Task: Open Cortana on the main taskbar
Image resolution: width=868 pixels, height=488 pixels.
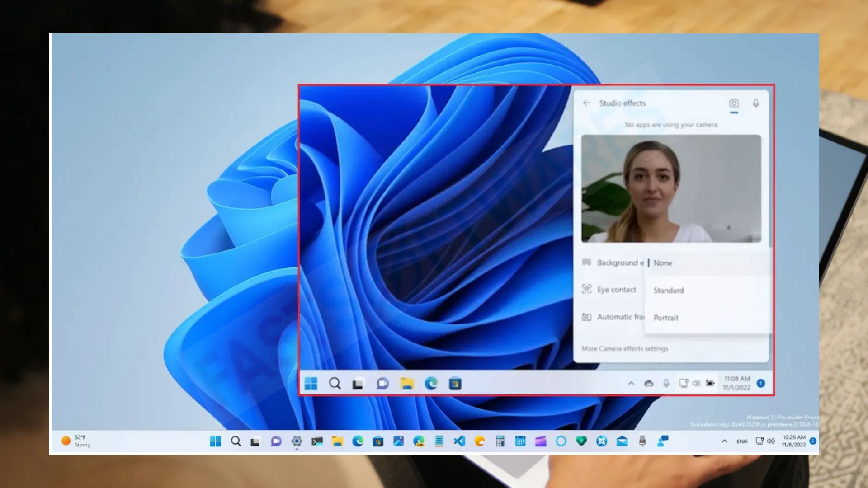Action: (x=561, y=441)
